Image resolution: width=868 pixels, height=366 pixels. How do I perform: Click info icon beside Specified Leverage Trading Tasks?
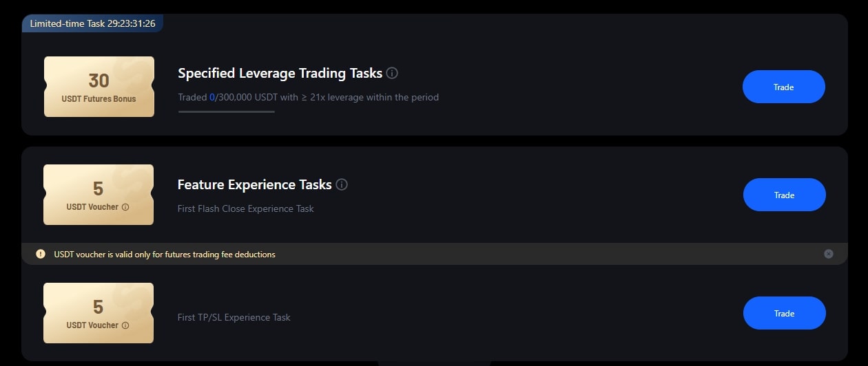(392, 73)
